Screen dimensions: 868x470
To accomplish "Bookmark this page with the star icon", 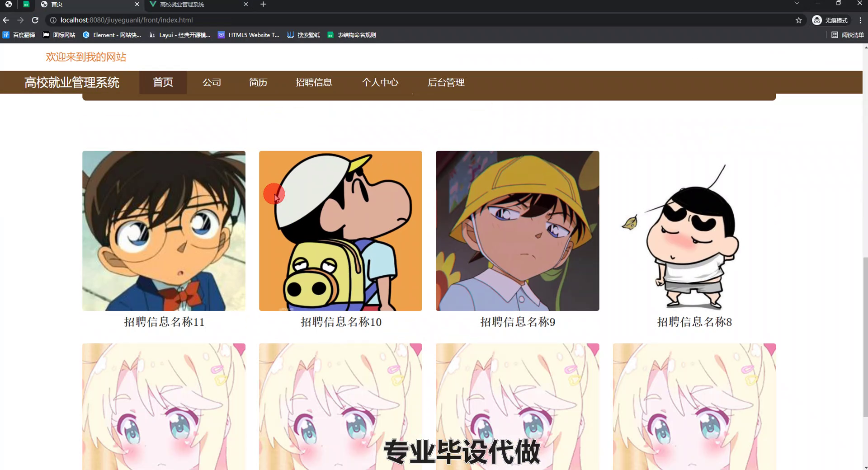I will (x=798, y=20).
